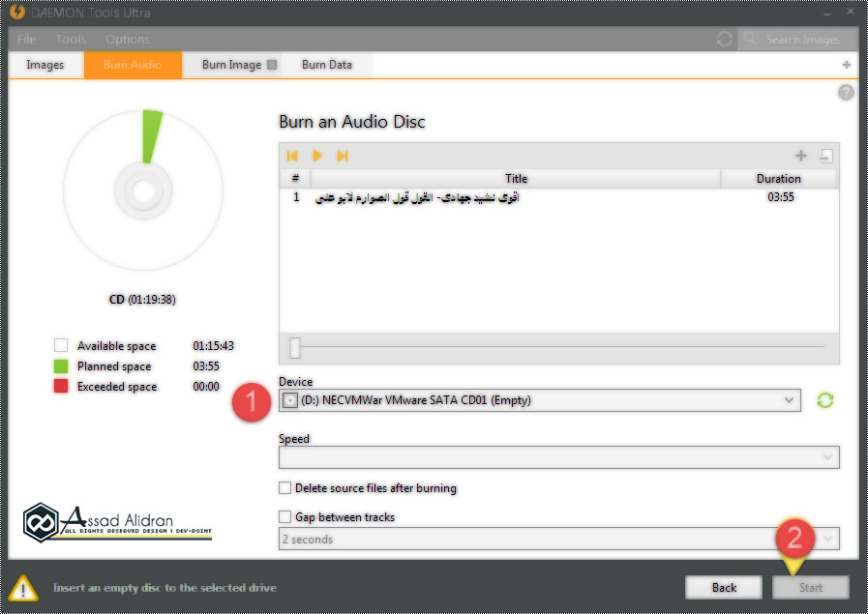This screenshot has height=614, width=868.
Task: Open the Tools menu
Action: [x=71, y=40]
